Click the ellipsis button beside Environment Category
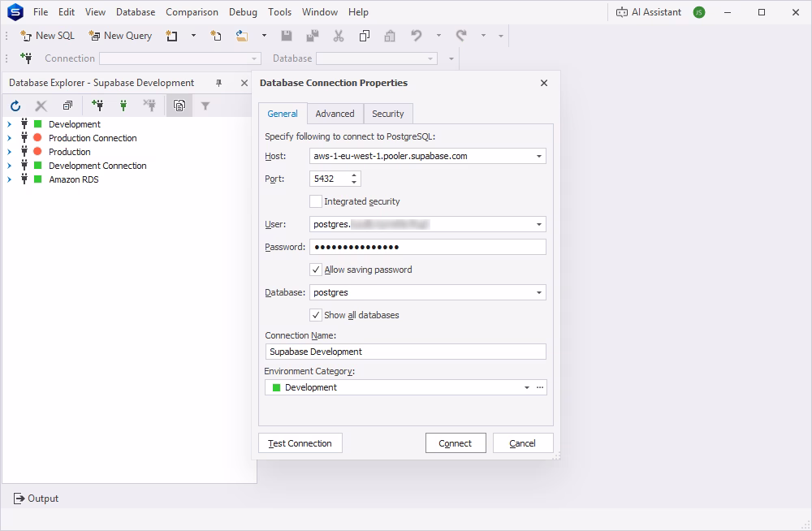 [540, 387]
